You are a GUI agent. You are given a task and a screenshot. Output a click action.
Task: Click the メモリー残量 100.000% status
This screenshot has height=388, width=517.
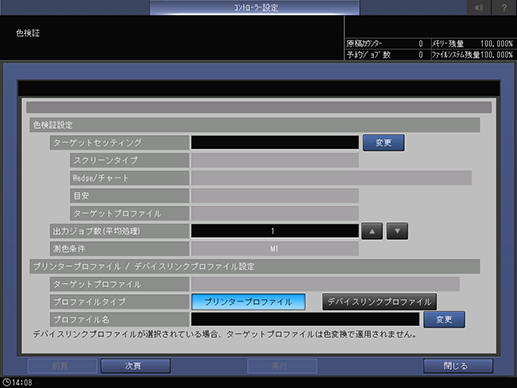click(473, 44)
